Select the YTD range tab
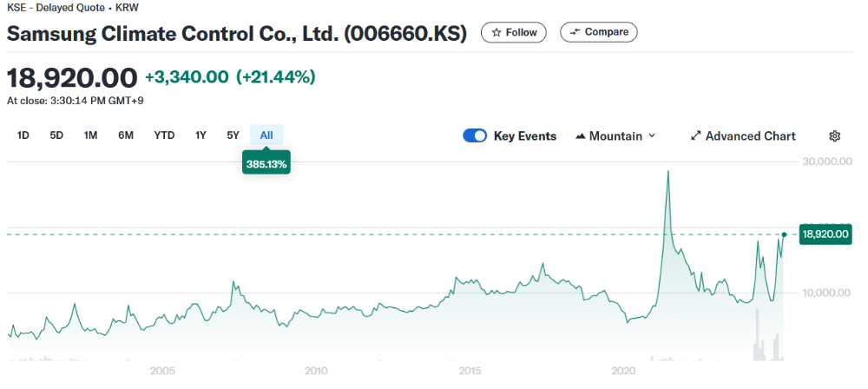 coord(164,135)
